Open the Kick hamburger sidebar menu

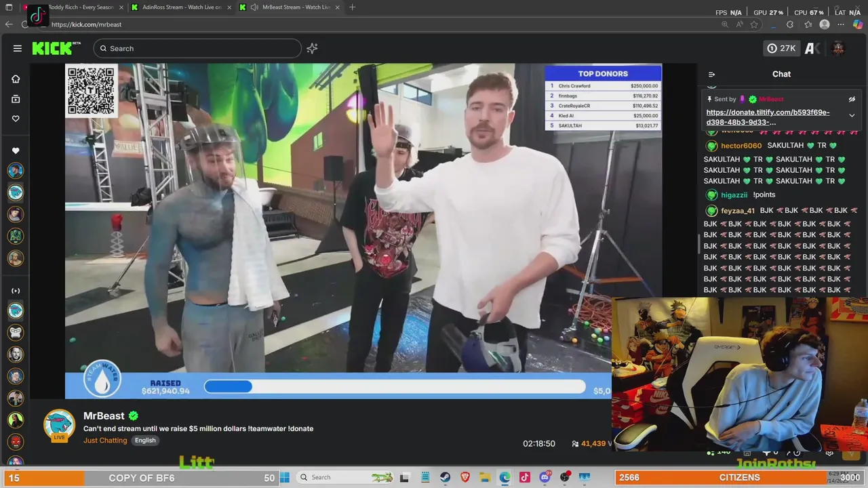point(17,48)
